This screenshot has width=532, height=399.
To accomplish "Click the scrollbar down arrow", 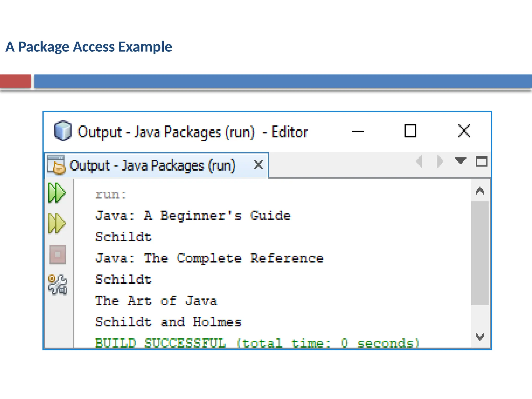I will [x=480, y=337].
